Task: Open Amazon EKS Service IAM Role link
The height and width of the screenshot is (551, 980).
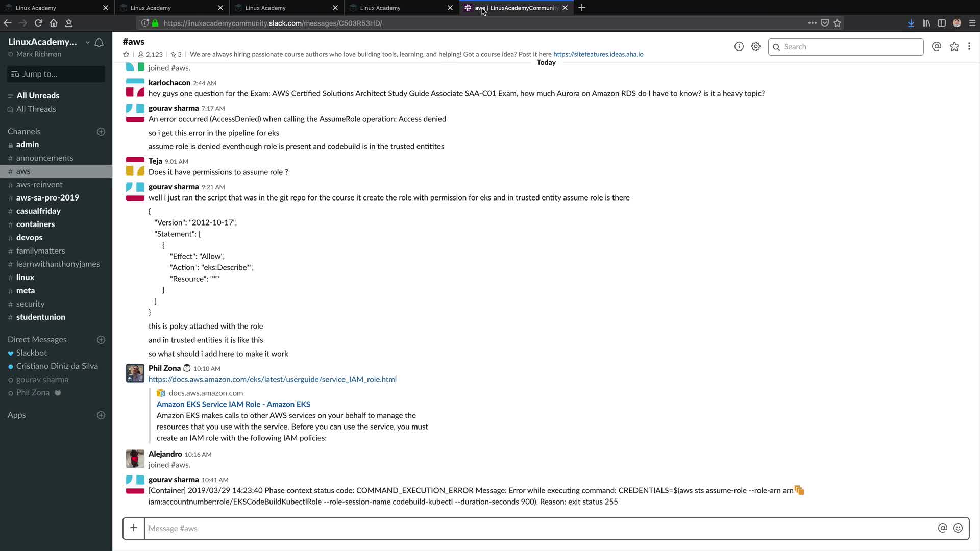Action: tap(233, 404)
